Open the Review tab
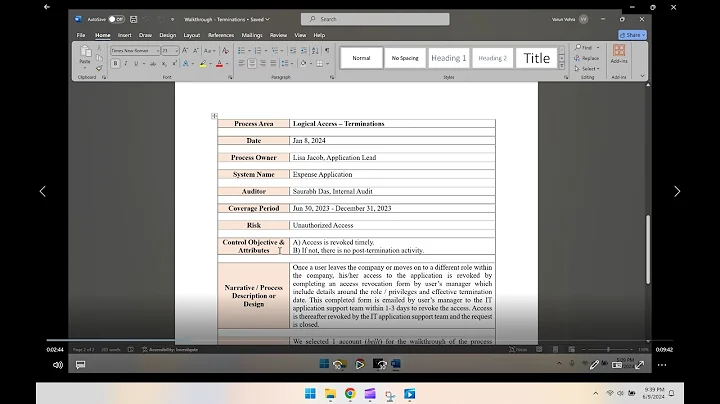The image size is (720, 404). (278, 35)
